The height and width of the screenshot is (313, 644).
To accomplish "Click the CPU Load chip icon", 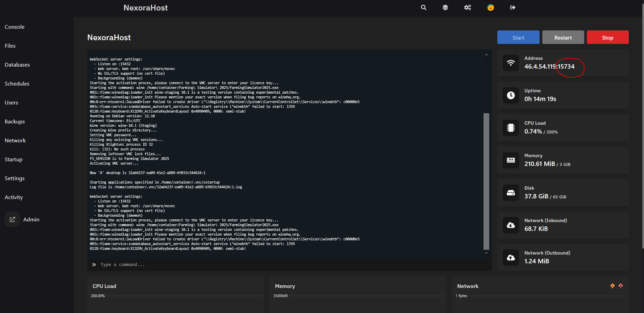I will tap(511, 128).
